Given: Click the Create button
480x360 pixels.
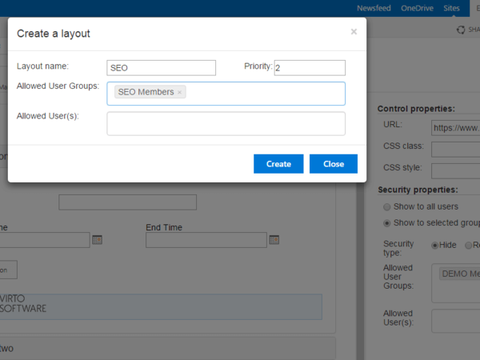Looking at the screenshot, I should 278,164.
